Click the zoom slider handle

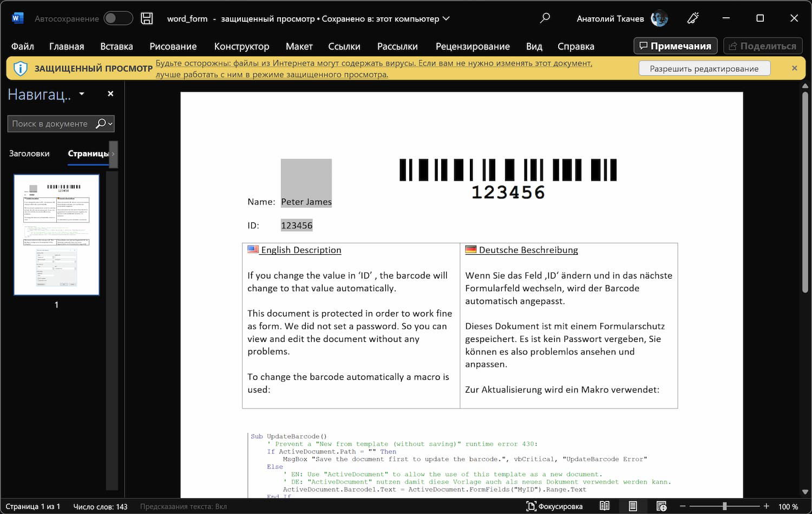click(724, 506)
